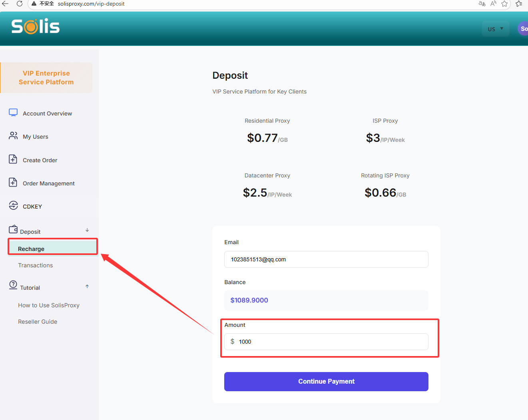
Task: Click the Residential Proxy $0.77 price
Action: point(267,138)
